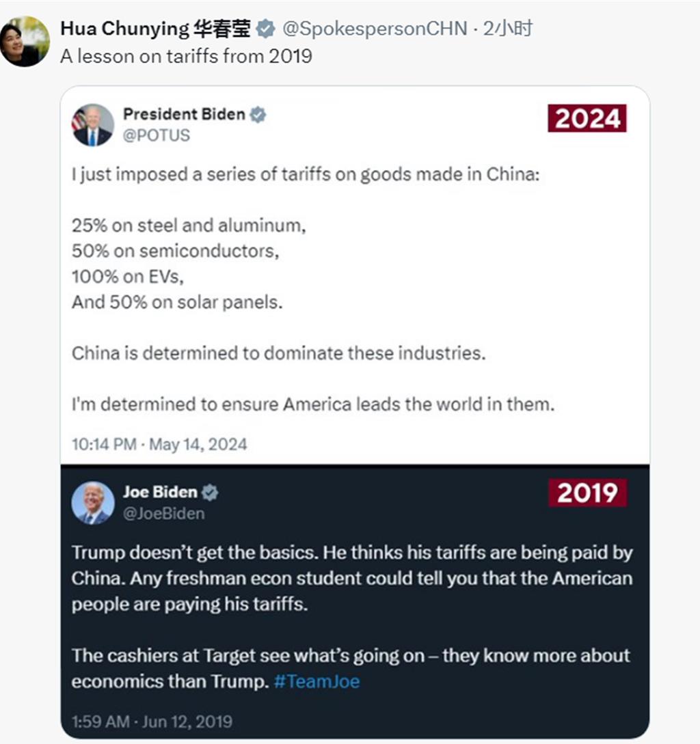Click the text "A lesson on tariffs from 2019"
The width and height of the screenshot is (700, 744).
point(186,56)
